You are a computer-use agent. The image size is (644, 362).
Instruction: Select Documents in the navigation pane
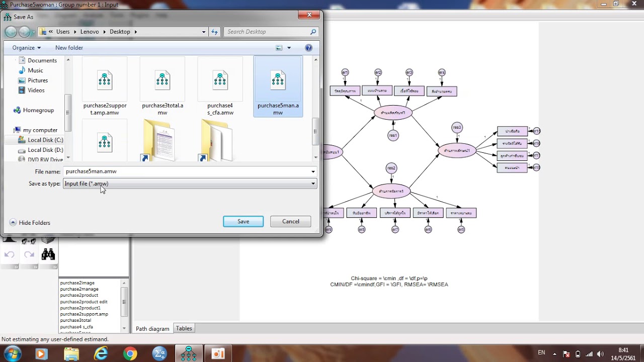pos(42,60)
